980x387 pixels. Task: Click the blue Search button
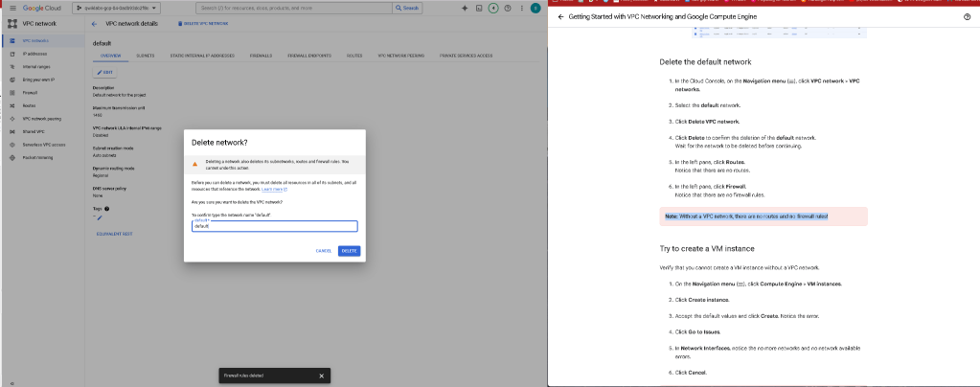(407, 8)
